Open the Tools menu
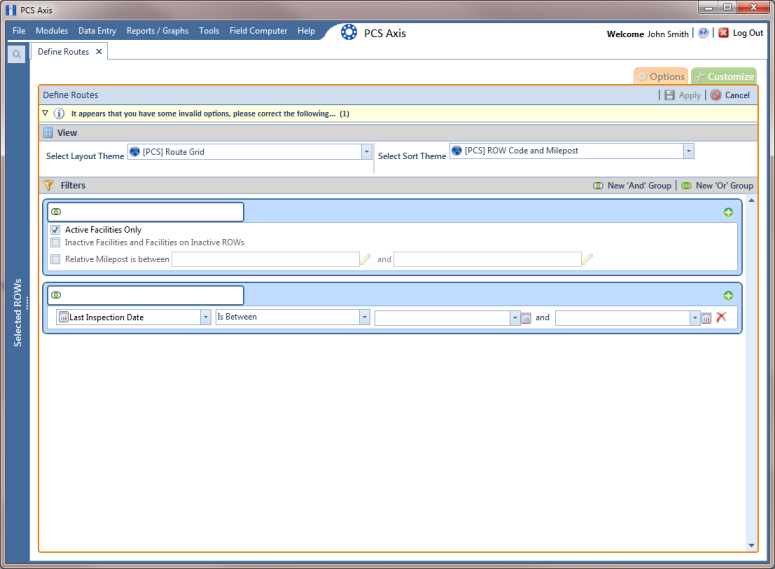Viewport: 775px width, 569px height. [209, 31]
